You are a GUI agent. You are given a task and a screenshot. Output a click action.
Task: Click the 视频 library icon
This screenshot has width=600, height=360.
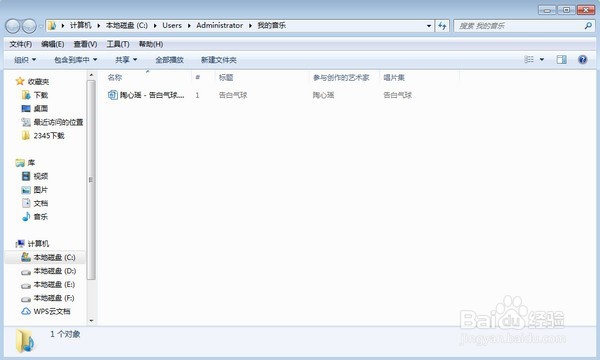[26, 176]
